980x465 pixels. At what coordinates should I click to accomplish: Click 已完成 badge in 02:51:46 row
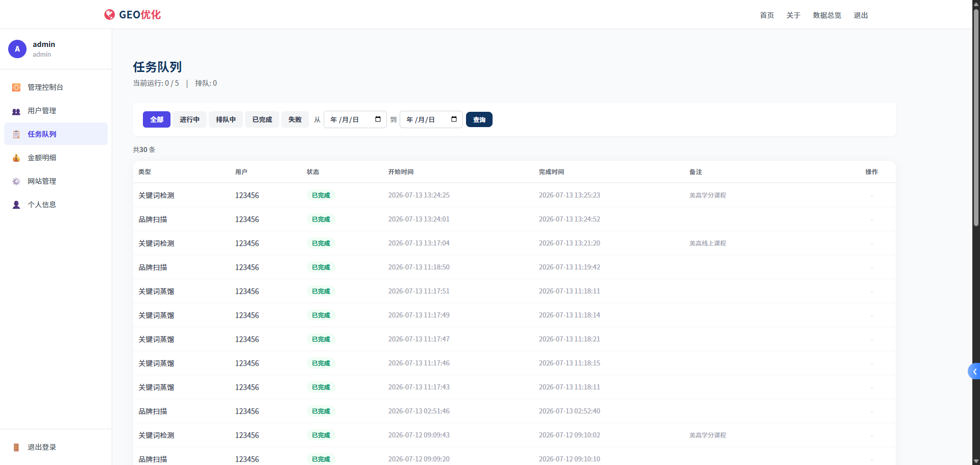[x=321, y=411]
